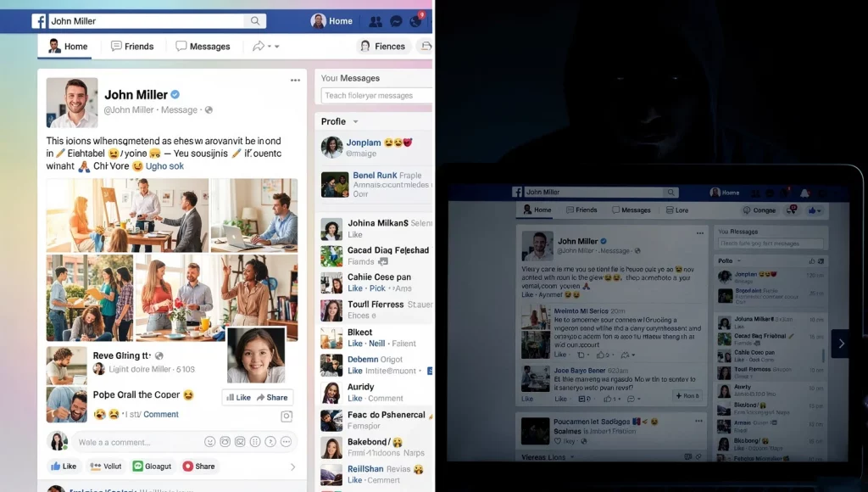Click the camera icon inside the comment box

[225, 442]
